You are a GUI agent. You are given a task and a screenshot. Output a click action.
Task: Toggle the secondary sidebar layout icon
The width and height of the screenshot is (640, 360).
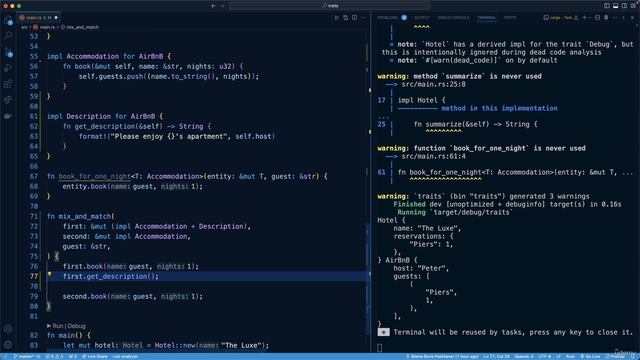tap(624, 6)
